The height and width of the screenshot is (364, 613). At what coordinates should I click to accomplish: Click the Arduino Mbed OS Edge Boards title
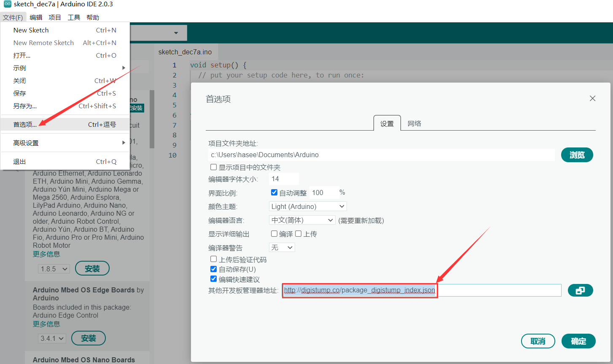pos(84,290)
